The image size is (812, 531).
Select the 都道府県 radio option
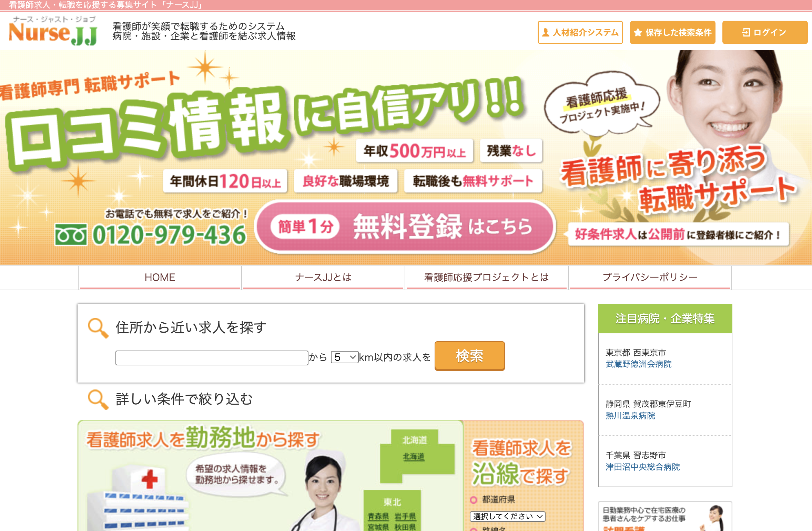pos(474,500)
